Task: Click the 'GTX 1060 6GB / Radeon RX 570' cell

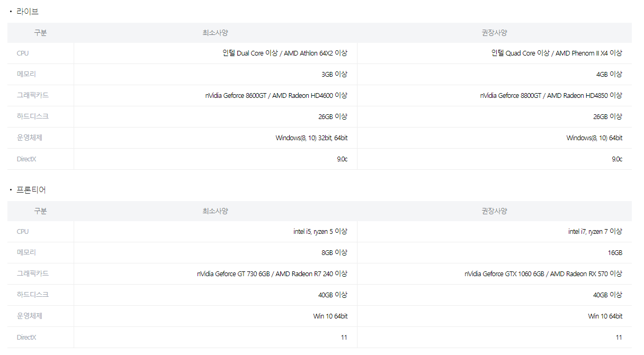Action: click(x=543, y=274)
